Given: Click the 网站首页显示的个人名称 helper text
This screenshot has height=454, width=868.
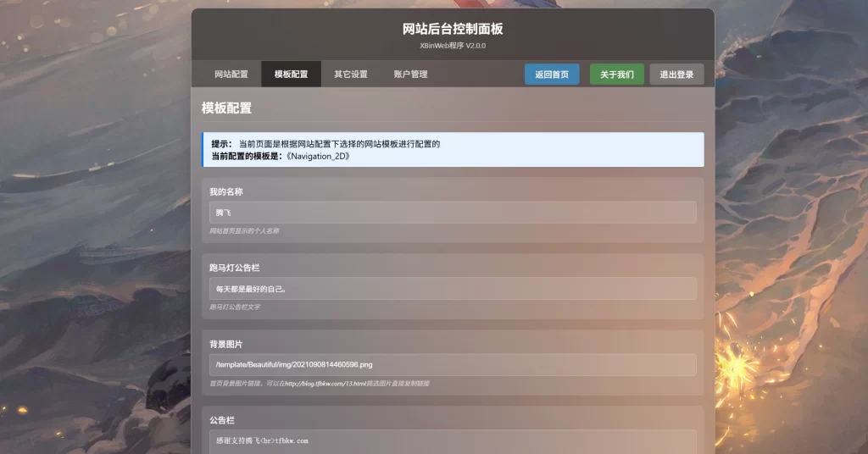Looking at the screenshot, I should point(244,231).
